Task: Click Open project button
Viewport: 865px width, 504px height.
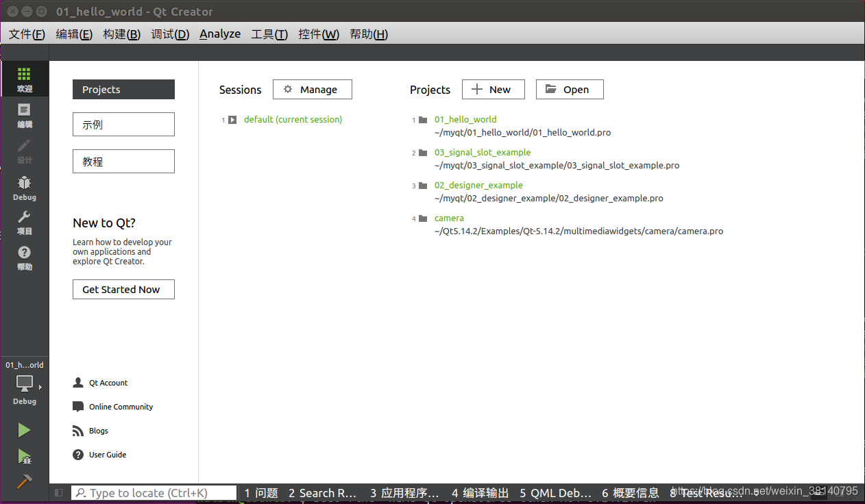Action: click(x=570, y=90)
